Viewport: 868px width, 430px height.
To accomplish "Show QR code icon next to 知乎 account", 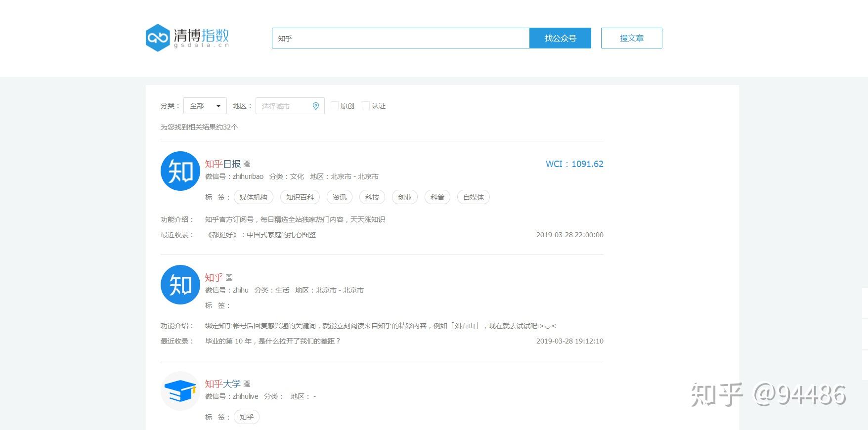I will coord(229,278).
